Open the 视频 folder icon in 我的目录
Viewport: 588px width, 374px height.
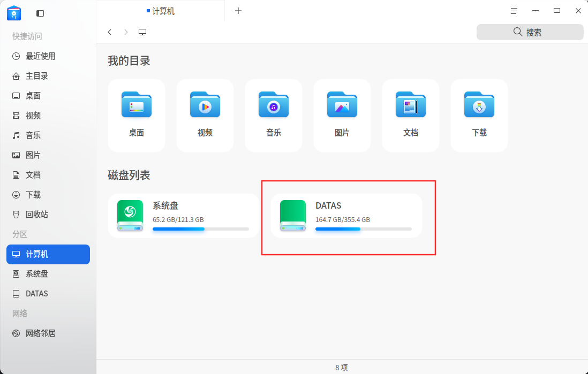205,105
